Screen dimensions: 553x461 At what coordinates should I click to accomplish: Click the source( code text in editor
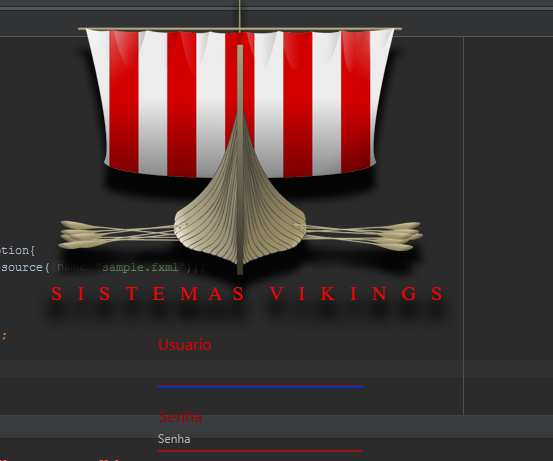[x=25, y=267]
